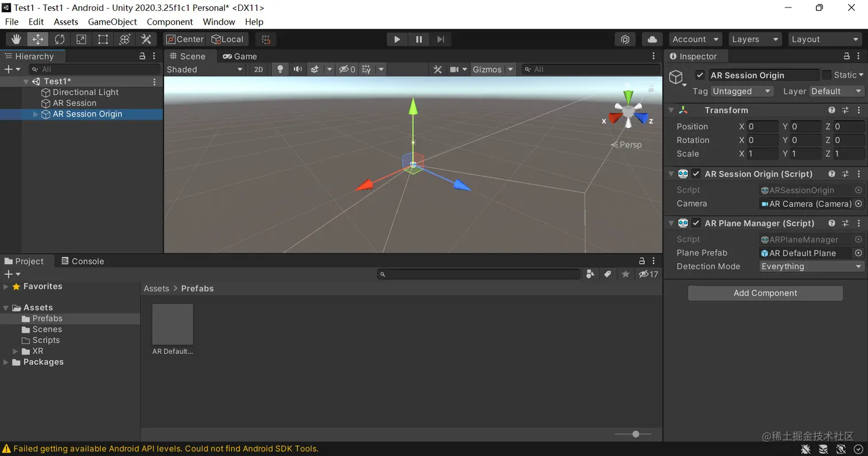Open Transform preset settings icon
This screenshot has height=456, width=868.
pyautogui.click(x=845, y=110)
